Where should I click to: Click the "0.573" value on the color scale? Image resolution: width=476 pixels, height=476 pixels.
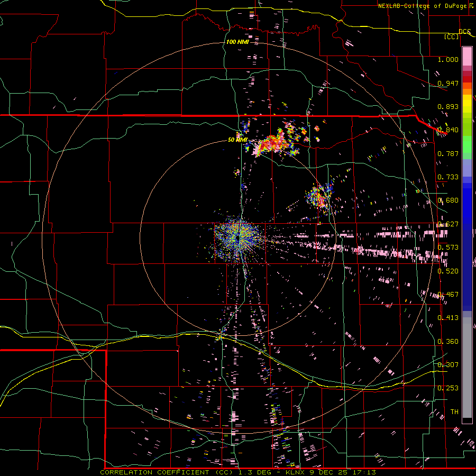tap(448, 248)
